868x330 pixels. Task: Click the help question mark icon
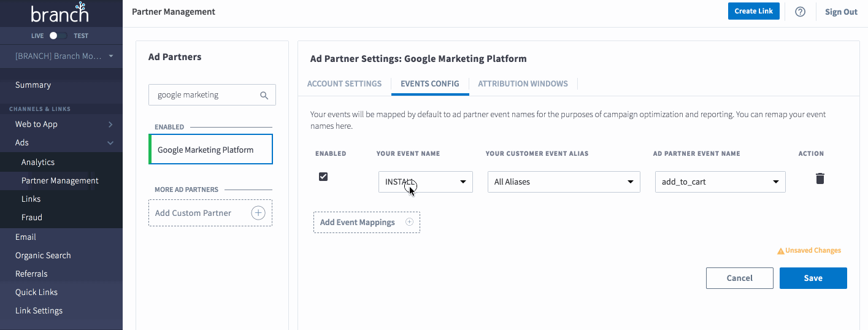click(x=800, y=12)
